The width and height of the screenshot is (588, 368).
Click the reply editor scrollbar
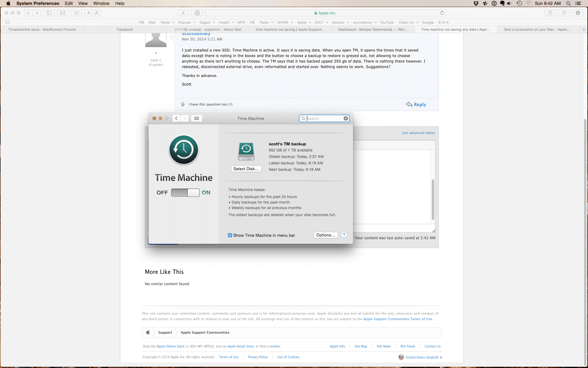433,200
